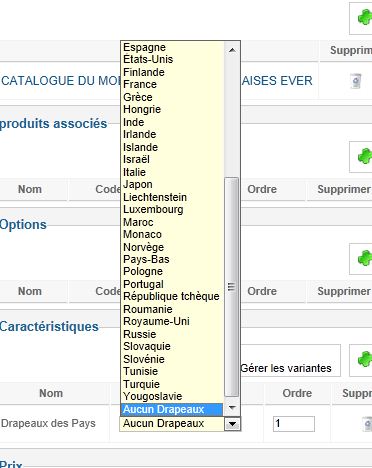Click Gérer les variantes button
372x468 pixels.
pos(286,368)
